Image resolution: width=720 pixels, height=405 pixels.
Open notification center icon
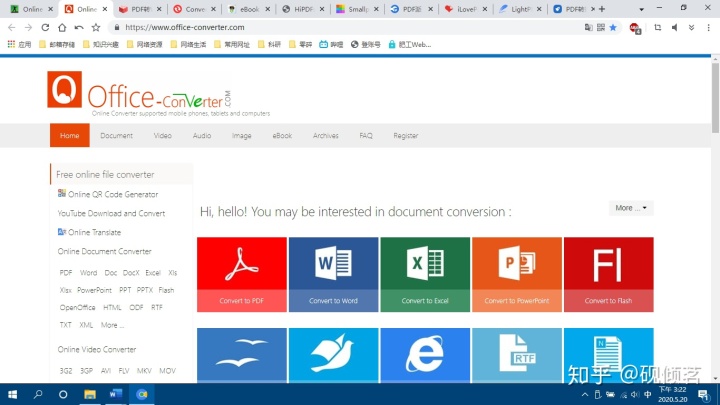click(x=703, y=394)
